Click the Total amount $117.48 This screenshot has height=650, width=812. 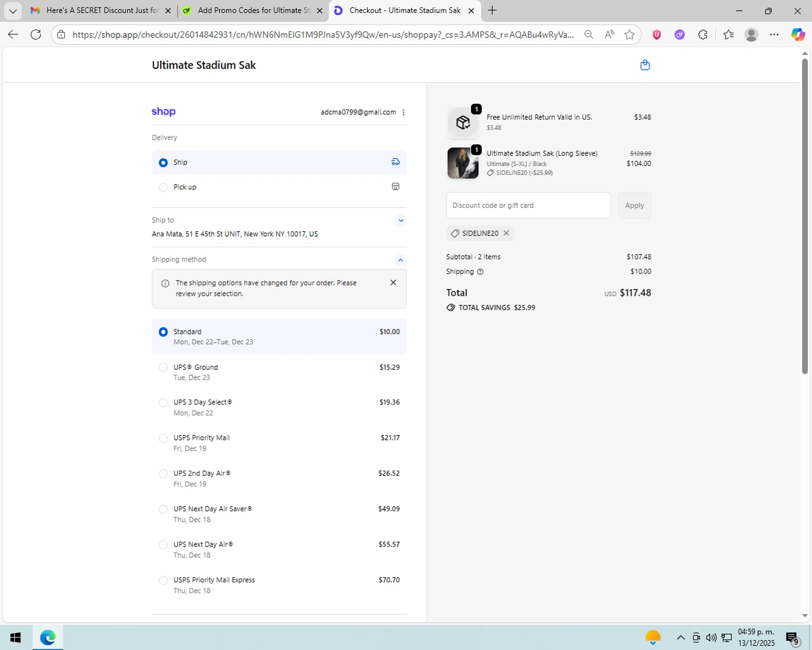coord(636,293)
